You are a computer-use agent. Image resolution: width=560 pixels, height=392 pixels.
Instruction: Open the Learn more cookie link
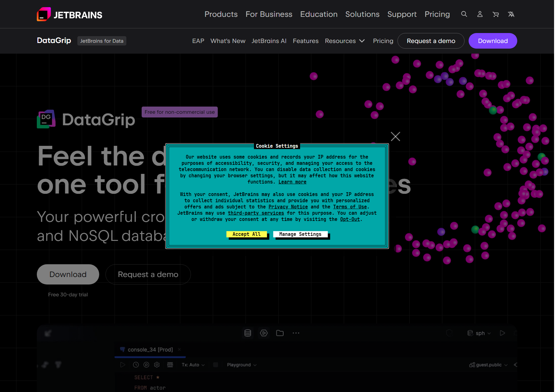click(292, 182)
